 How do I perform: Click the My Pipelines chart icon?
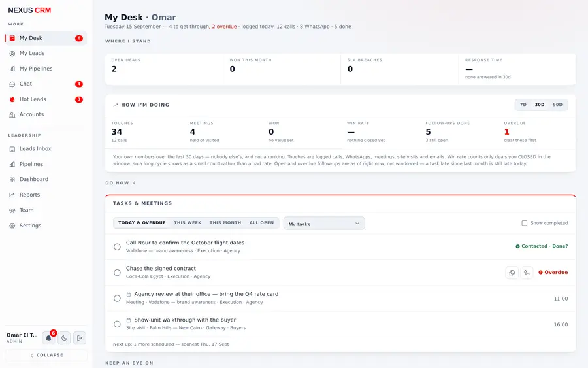pos(12,69)
